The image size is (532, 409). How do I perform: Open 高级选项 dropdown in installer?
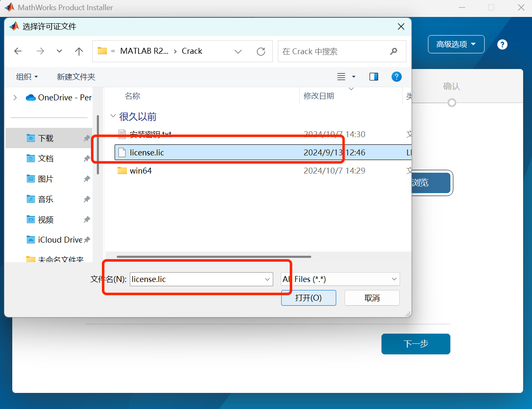(x=456, y=44)
